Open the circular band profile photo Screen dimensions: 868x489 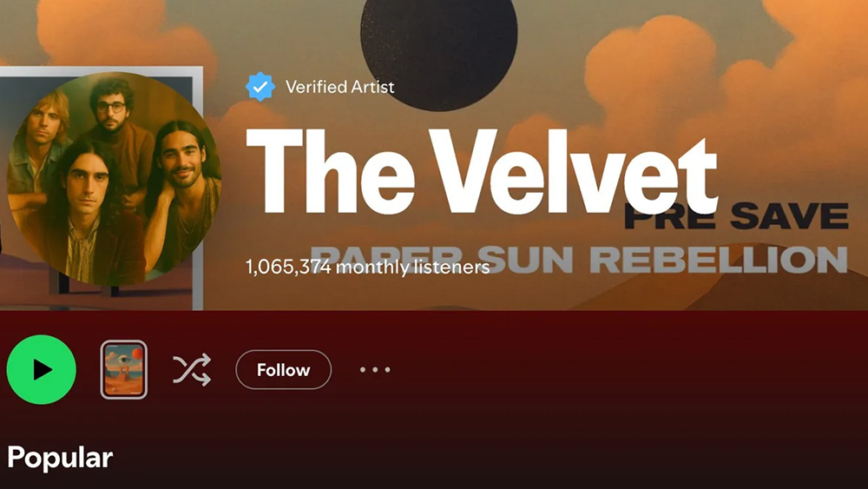[x=114, y=178]
